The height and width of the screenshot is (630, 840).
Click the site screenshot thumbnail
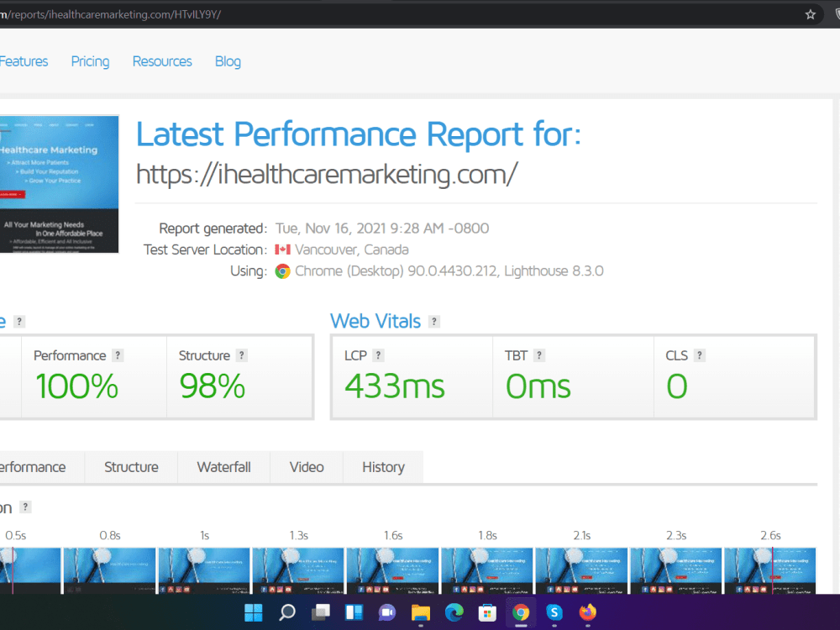pos(59,184)
